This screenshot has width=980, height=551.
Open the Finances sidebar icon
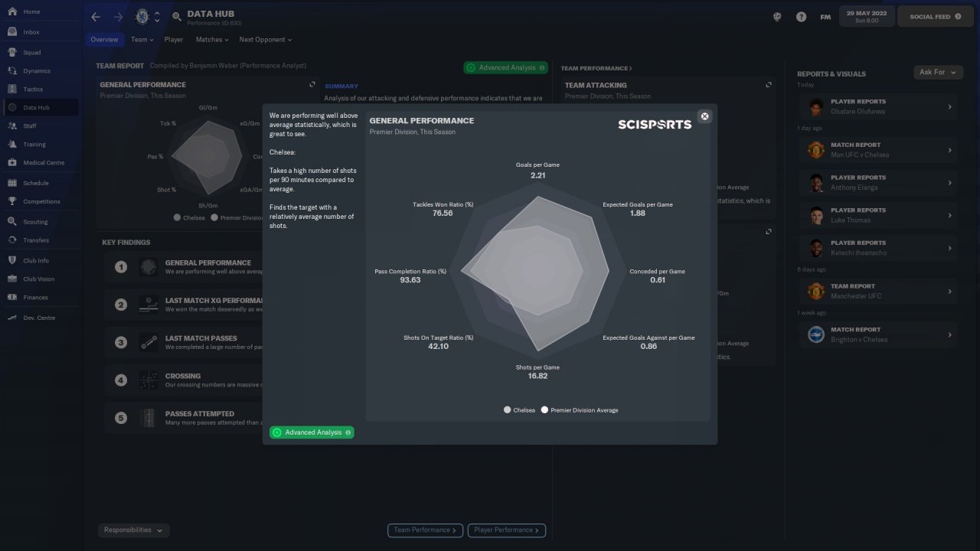coord(12,297)
